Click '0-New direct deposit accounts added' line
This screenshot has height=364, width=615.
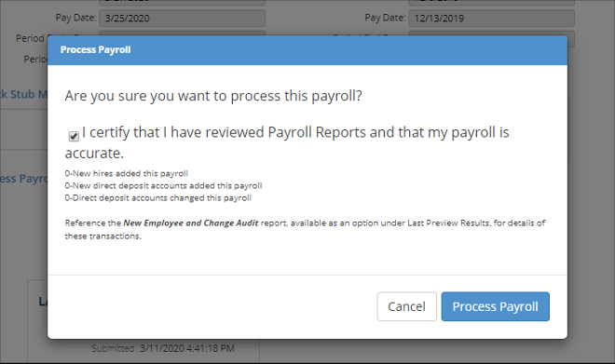click(x=164, y=185)
